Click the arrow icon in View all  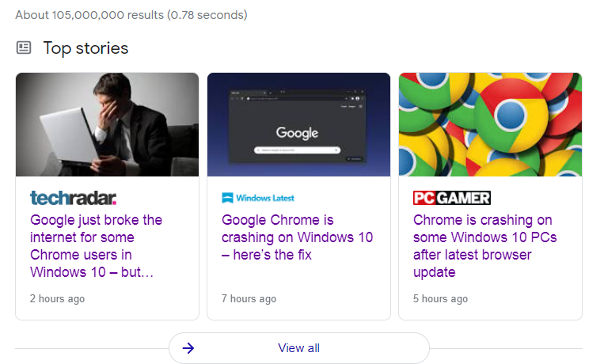click(188, 348)
